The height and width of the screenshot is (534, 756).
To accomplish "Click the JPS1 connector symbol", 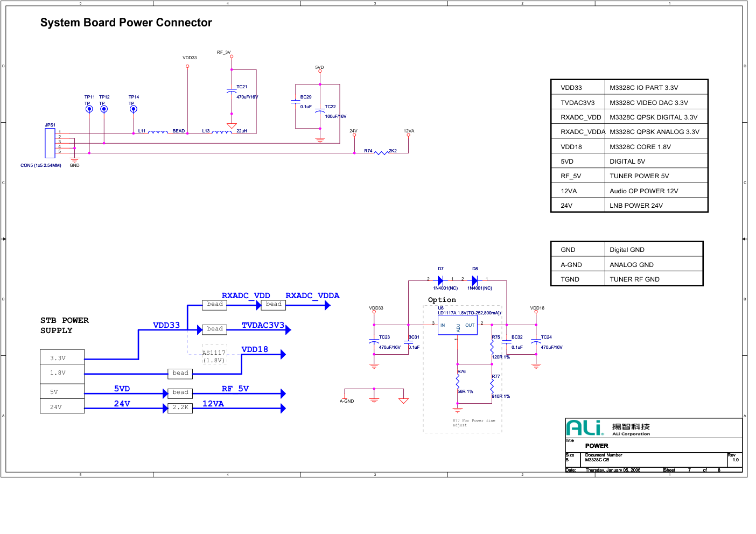I will coord(50,143).
